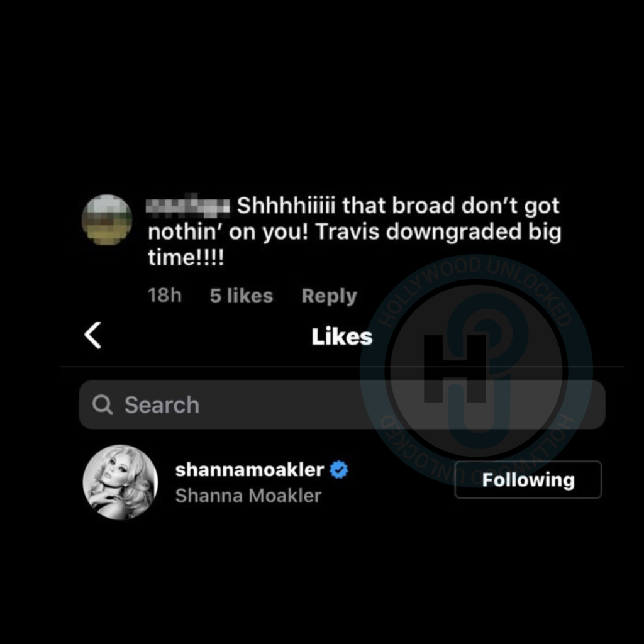This screenshot has height=644, width=644.
Task: Click the H letter in the watermark
Action: coord(455,369)
